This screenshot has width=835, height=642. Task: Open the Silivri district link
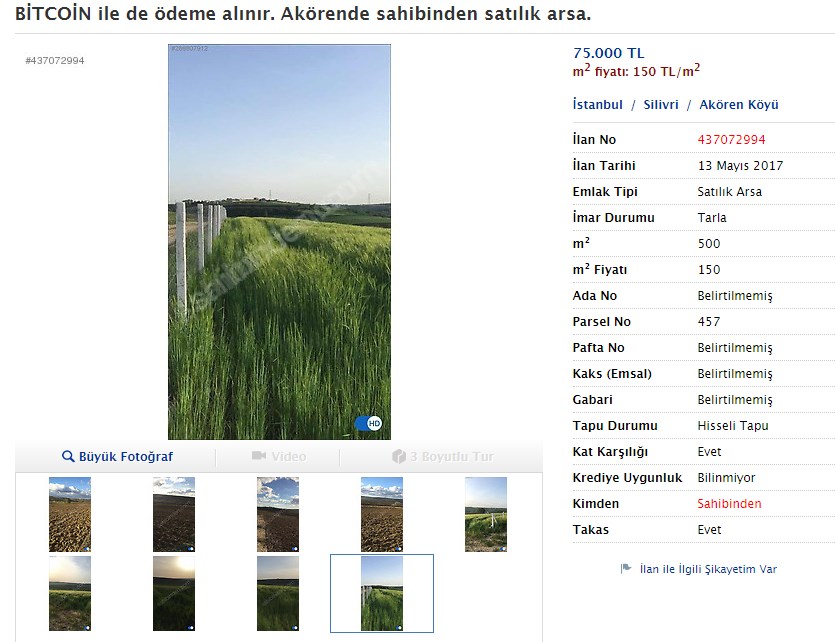pos(661,104)
